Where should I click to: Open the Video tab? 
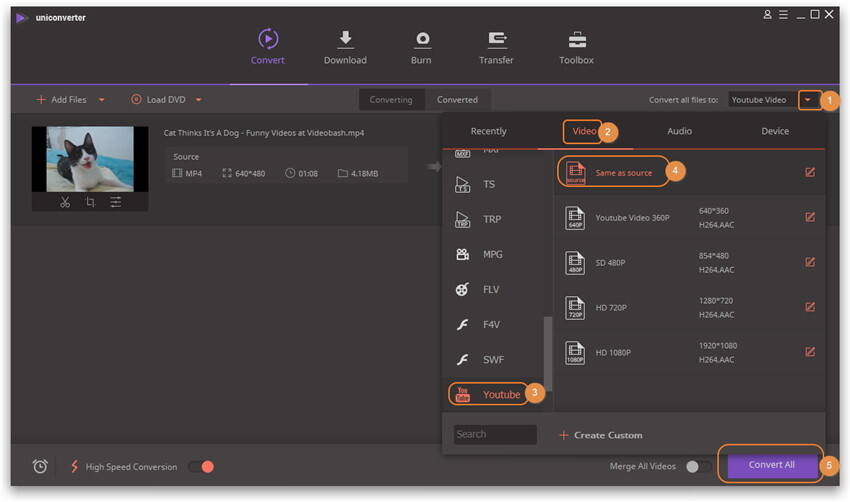tap(584, 131)
